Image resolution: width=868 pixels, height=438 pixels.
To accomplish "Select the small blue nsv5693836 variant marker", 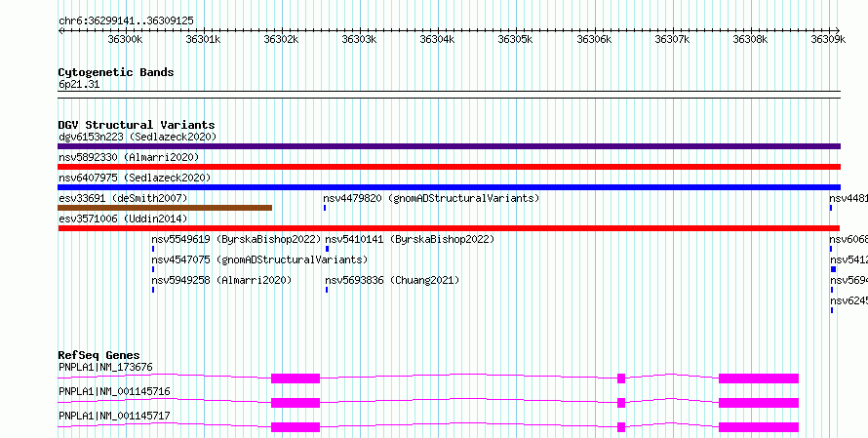I will [x=327, y=290].
